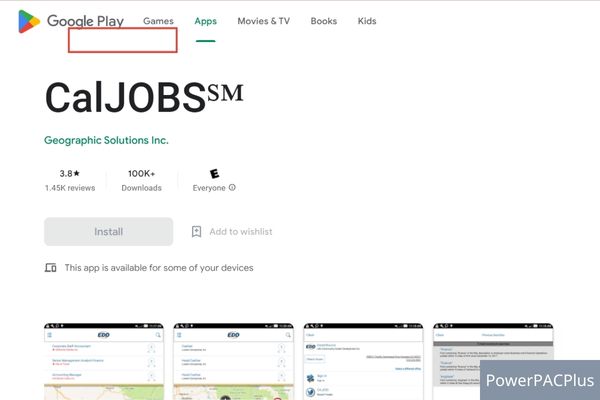
Task: Open the third app screenshot thumbnail
Action: click(363, 362)
